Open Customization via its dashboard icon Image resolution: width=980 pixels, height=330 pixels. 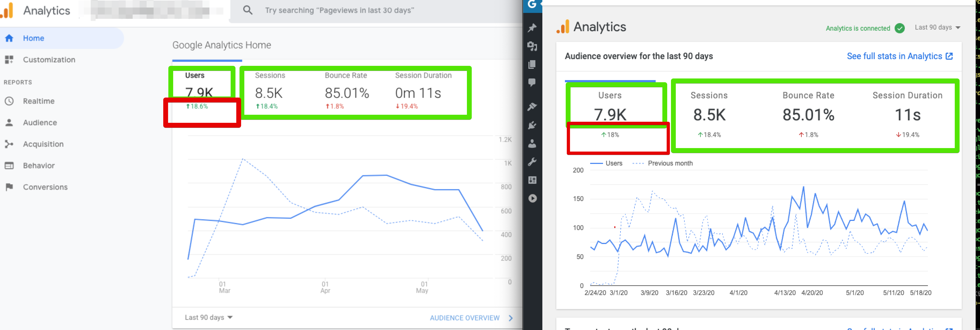(9, 60)
